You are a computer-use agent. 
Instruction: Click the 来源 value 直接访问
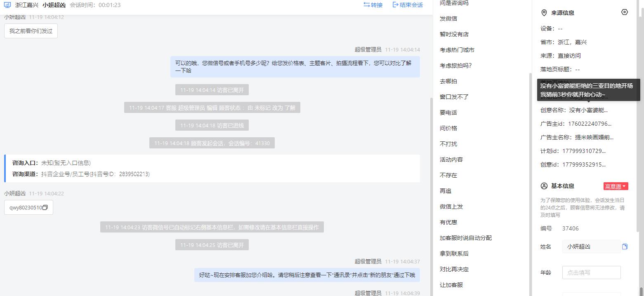point(569,56)
